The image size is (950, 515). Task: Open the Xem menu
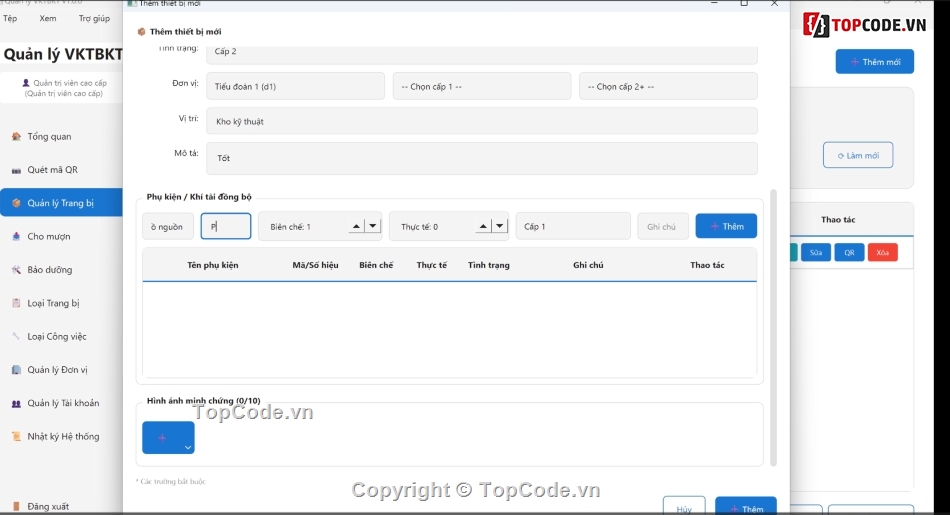48,18
